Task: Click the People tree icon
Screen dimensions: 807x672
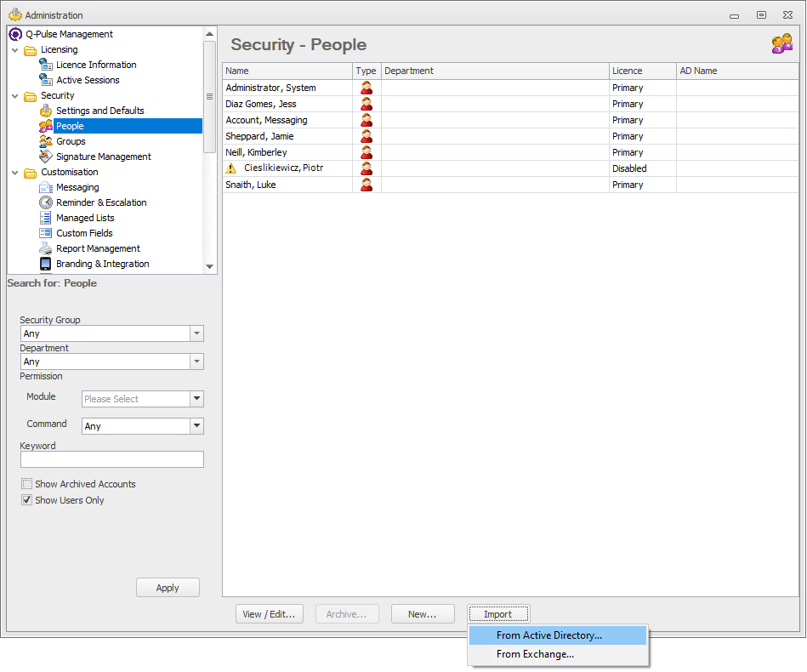Action: point(46,126)
